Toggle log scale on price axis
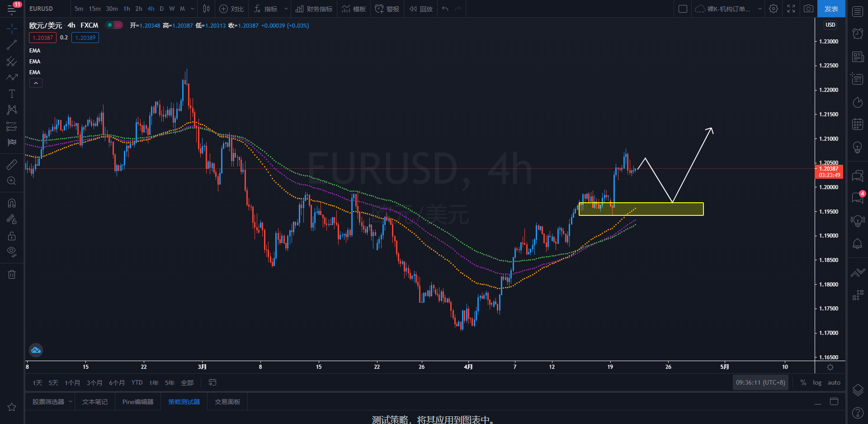The height and width of the screenshot is (424, 868). point(817,382)
